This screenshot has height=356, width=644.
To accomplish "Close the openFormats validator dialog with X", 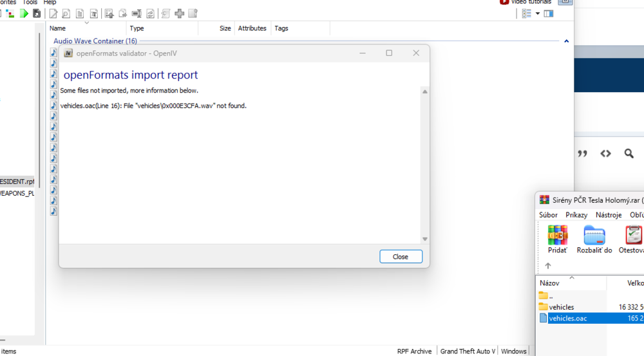I will [x=416, y=53].
